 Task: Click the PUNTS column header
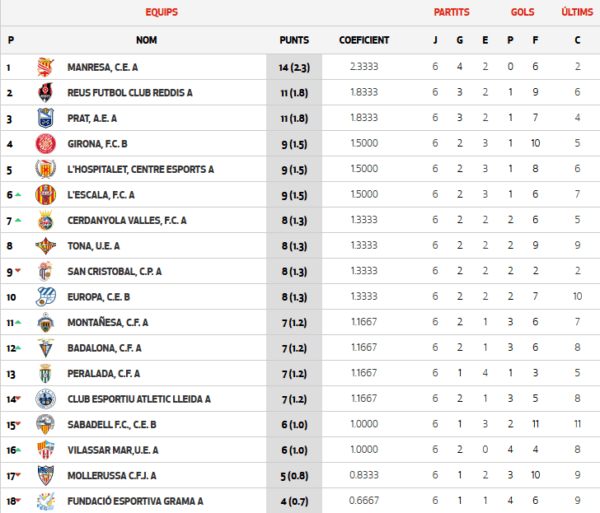[x=294, y=40]
